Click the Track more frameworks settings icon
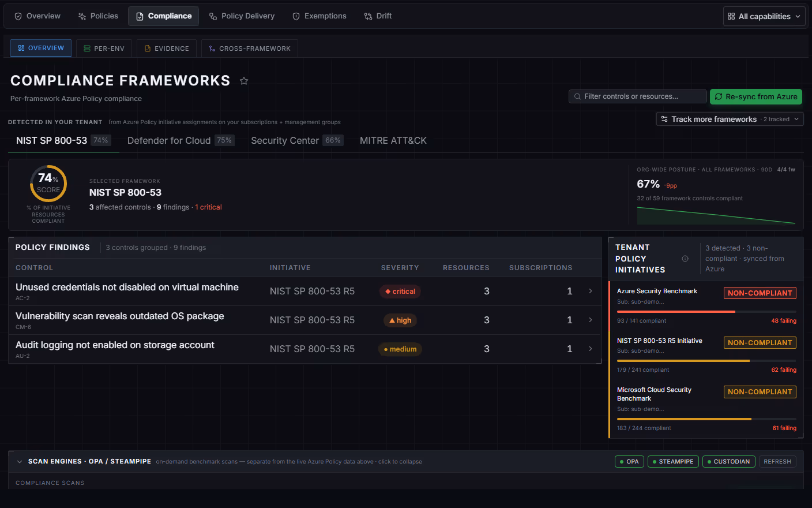 coord(664,119)
